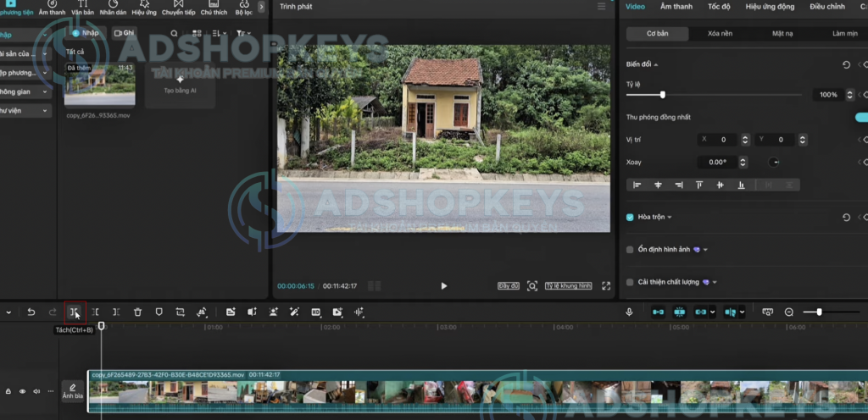Image resolution: width=868 pixels, height=420 pixels.
Task: Toggle the Hòa trộn checkbox
Action: (x=630, y=218)
